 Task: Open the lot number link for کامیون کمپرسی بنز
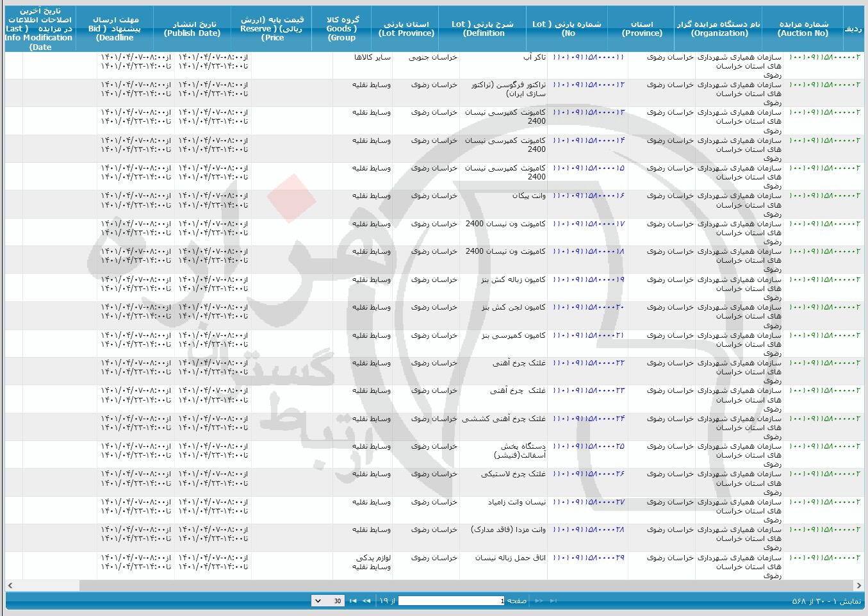point(588,335)
